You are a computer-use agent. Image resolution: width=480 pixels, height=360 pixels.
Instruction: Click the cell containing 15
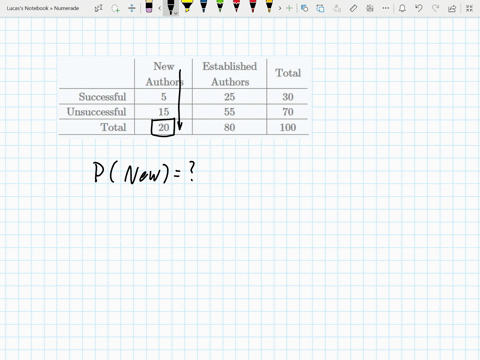[163, 112]
